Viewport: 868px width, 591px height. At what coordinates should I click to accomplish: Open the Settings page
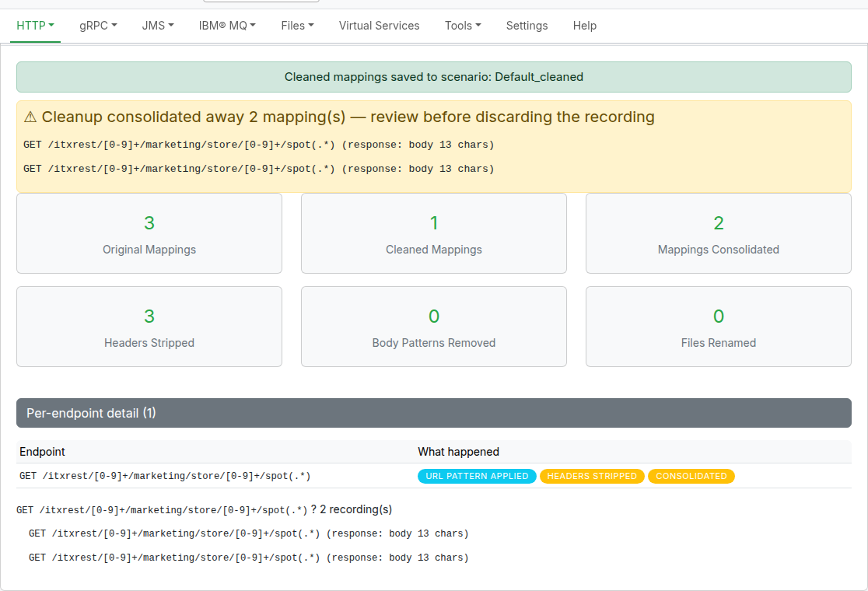click(x=527, y=26)
